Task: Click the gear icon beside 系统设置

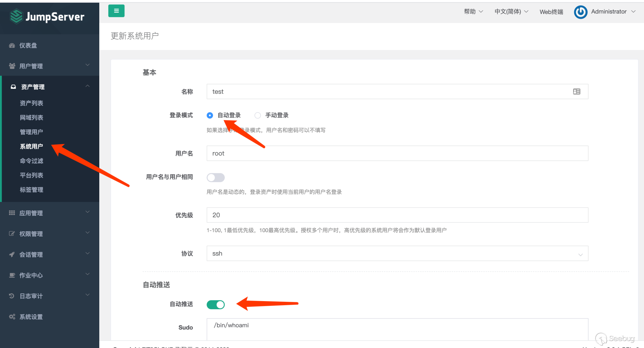Action: click(12, 317)
